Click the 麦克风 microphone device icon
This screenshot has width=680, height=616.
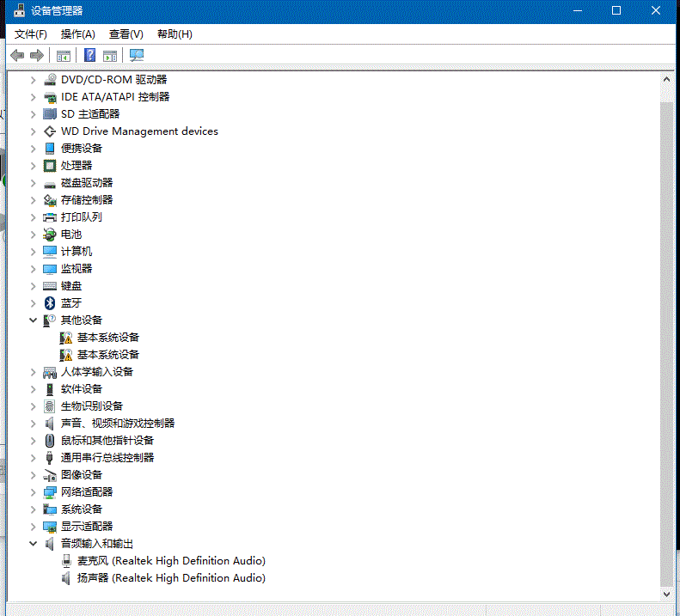coord(66,560)
